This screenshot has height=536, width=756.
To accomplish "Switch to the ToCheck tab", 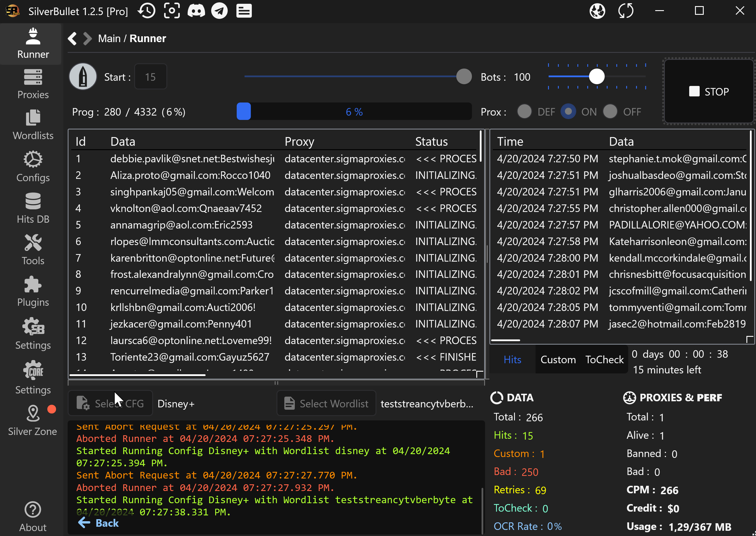I will coord(604,359).
